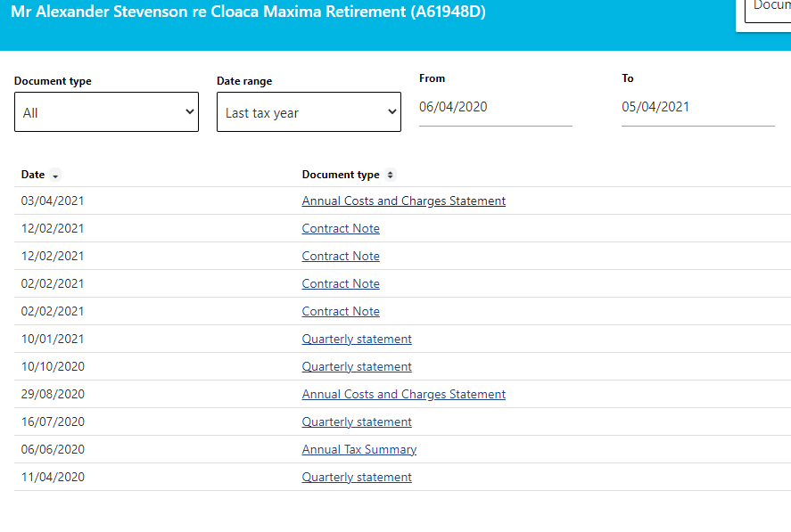Open Quarterly statement dated 16/07/2020
This screenshot has height=532, width=791.
coord(357,422)
